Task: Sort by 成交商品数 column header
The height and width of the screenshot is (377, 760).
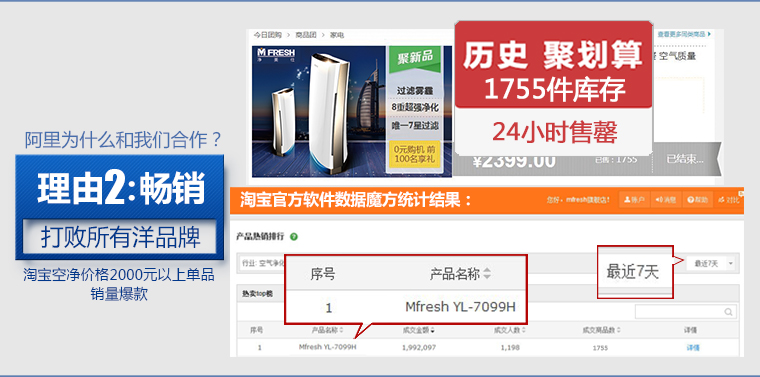Action: (601, 330)
